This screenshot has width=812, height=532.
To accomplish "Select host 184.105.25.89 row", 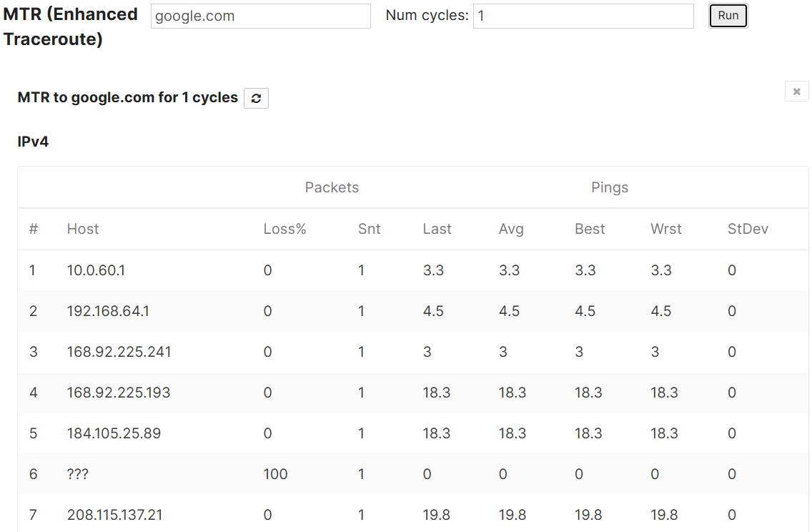I will pyautogui.click(x=412, y=433).
